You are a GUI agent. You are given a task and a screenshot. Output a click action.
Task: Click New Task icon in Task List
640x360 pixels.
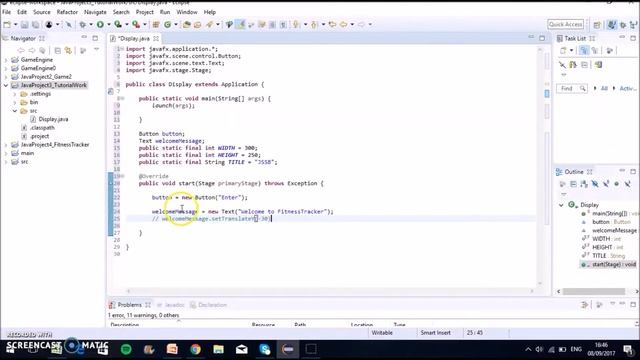(x=563, y=51)
